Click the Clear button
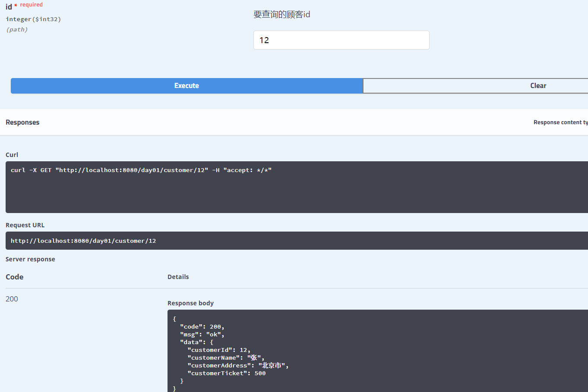588x392 pixels. [475, 86]
